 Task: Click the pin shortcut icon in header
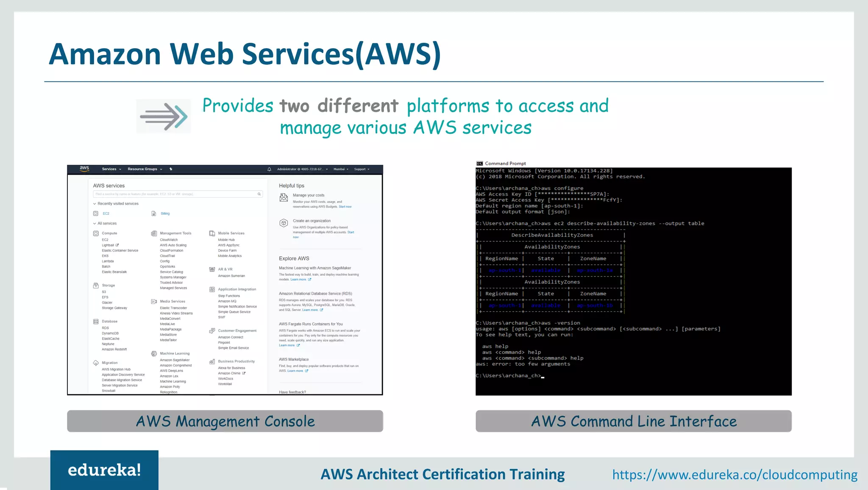171,169
